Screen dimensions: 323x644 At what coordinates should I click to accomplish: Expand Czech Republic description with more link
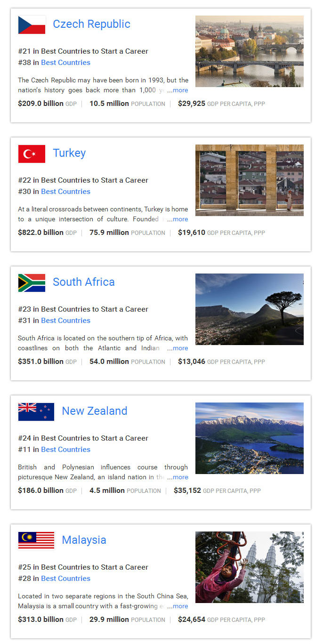pyautogui.click(x=180, y=90)
